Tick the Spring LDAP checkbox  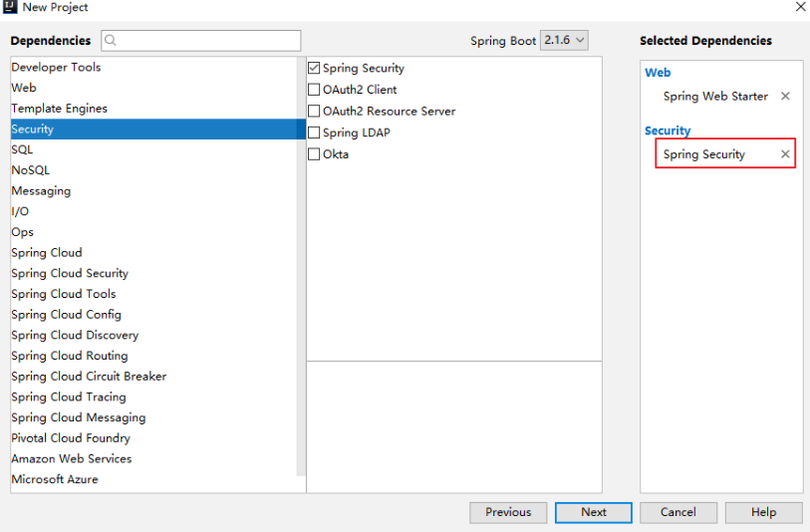(x=314, y=133)
